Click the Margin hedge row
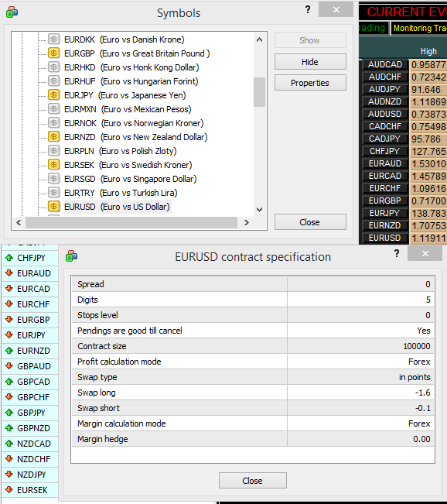447x504 pixels. point(252,439)
